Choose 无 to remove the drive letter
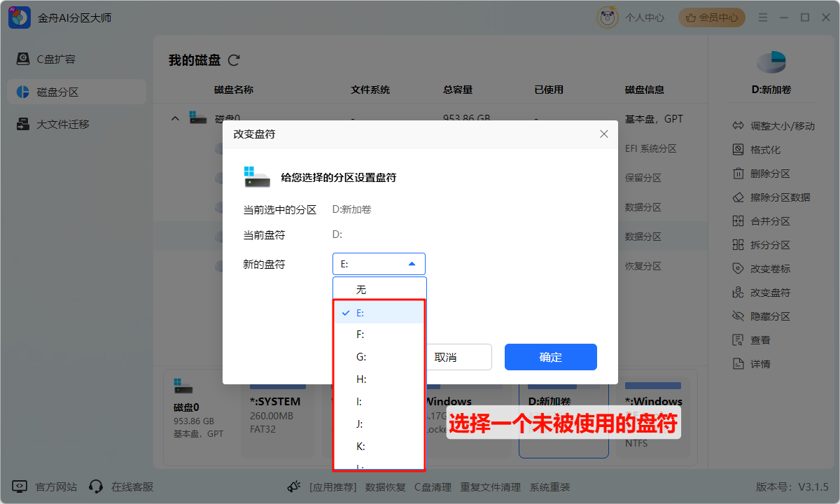Screen dimensions: 840x504 click(x=360, y=288)
